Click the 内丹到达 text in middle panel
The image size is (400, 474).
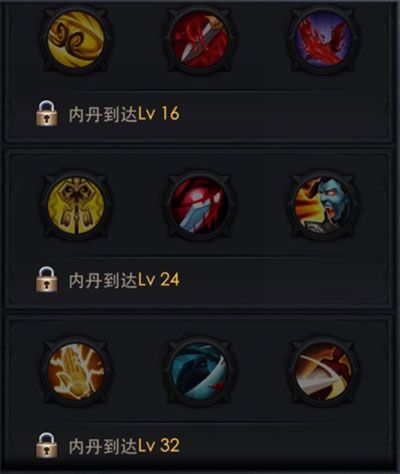click(x=103, y=280)
